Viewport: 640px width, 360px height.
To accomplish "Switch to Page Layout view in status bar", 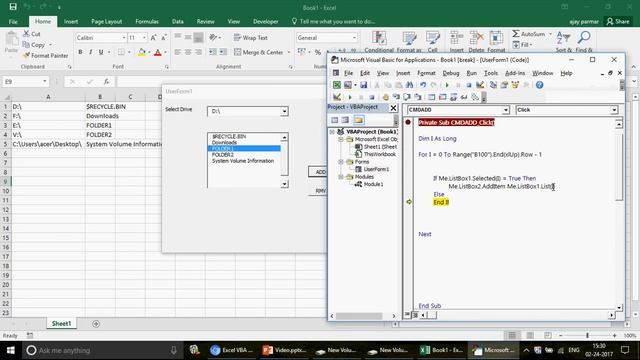I will (x=530, y=335).
